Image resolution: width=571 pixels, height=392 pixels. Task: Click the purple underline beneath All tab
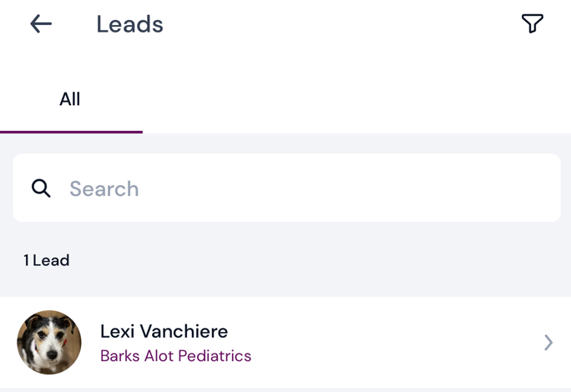coord(71,132)
